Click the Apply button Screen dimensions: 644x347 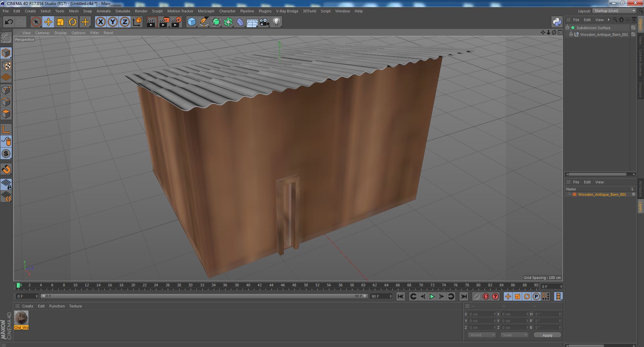pos(547,335)
